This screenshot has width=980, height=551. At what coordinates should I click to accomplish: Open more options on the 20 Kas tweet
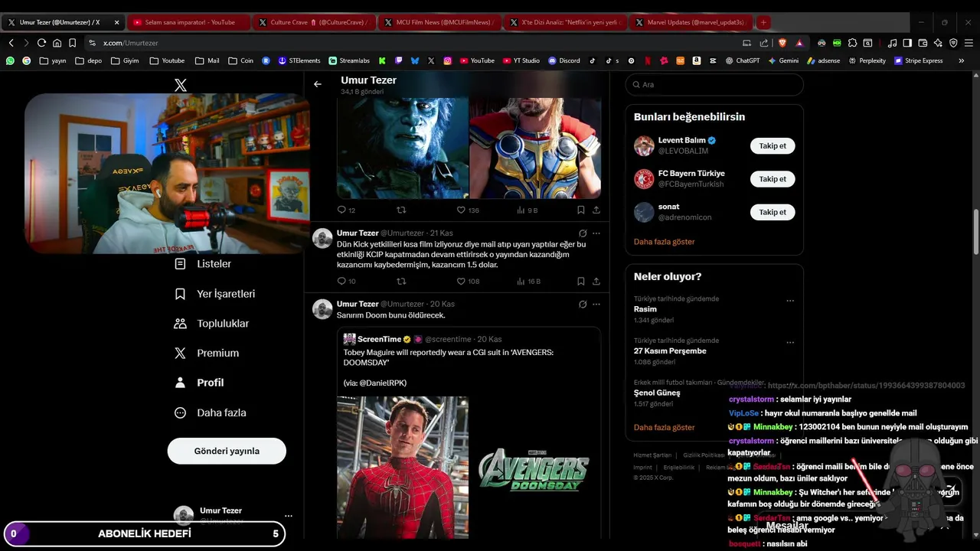click(596, 304)
